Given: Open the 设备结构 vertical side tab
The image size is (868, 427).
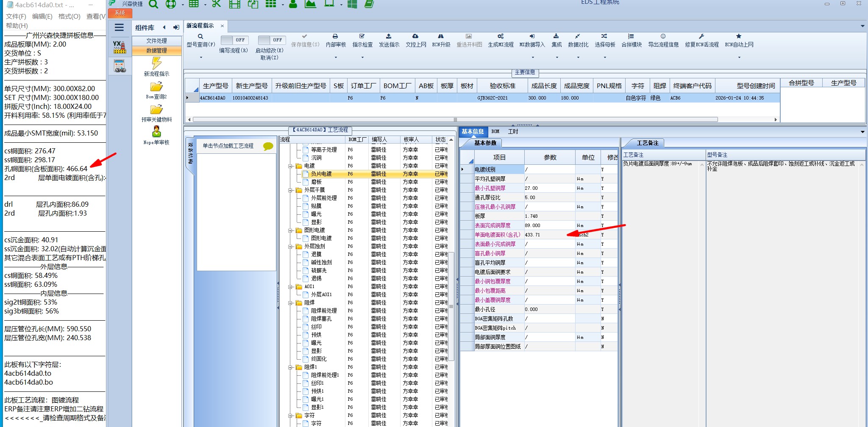Looking at the screenshot, I should 190,155.
